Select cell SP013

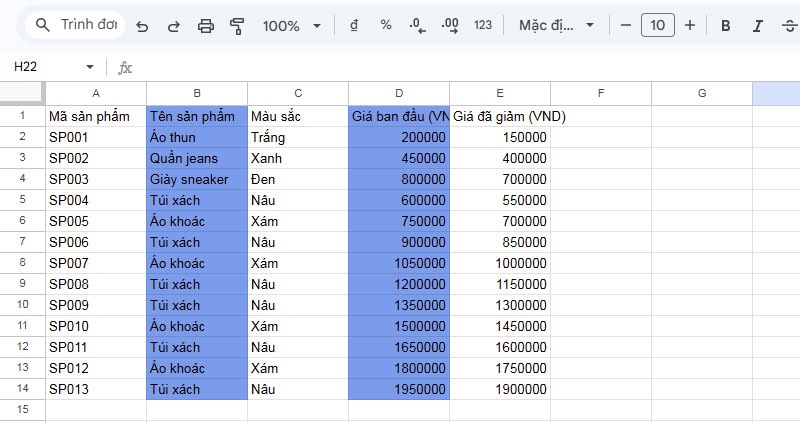tap(96, 389)
